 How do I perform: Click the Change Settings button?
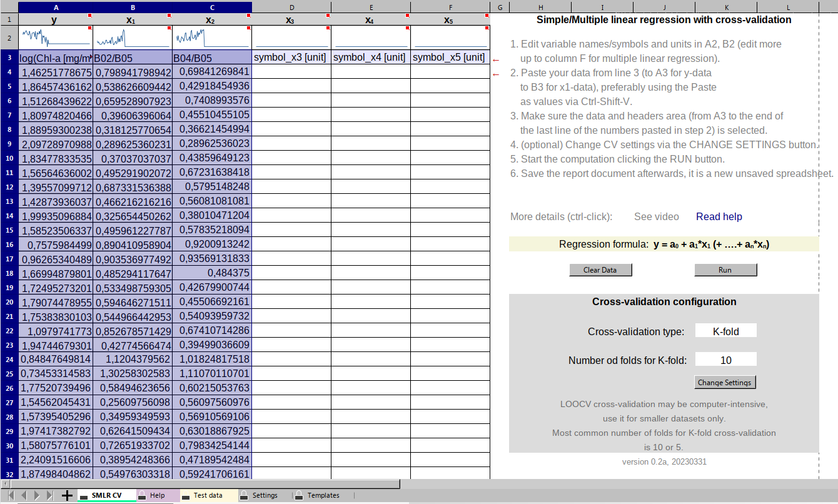pyautogui.click(x=725, y=382)
